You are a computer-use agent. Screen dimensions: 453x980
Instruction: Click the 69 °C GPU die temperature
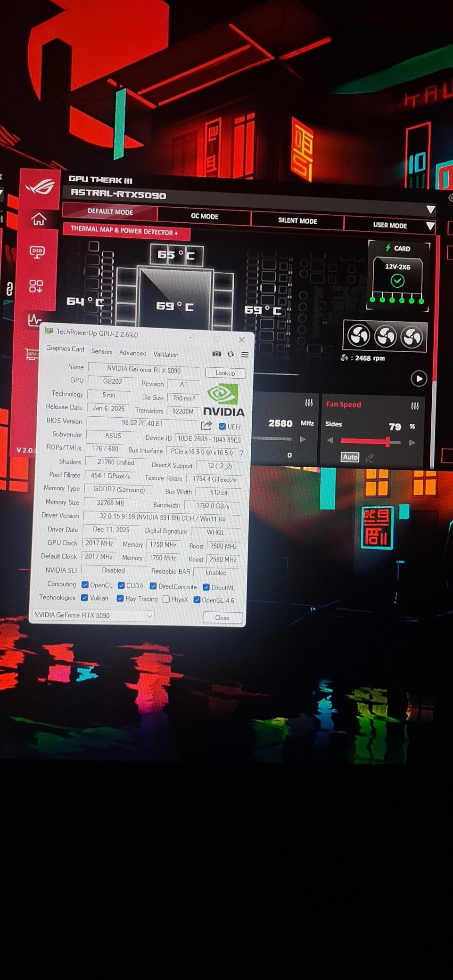[x=175, y=306]
